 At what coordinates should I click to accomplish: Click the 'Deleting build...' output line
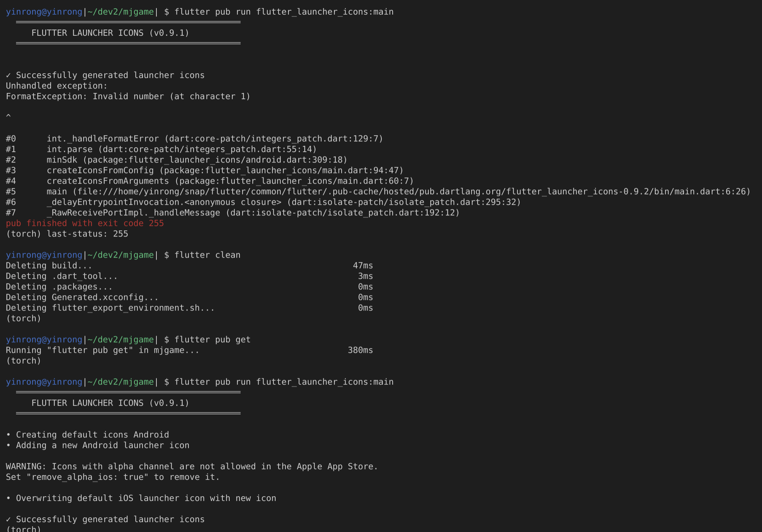pos(48,265)
